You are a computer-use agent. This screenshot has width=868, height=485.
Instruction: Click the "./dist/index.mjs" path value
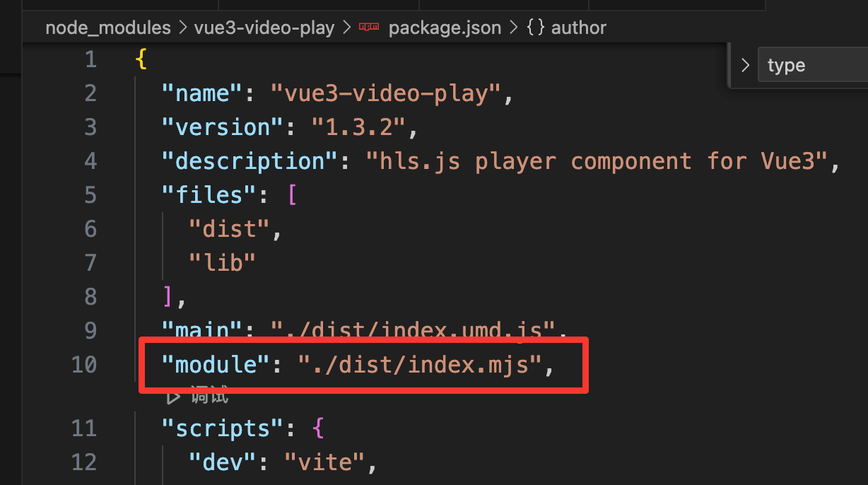420,365
